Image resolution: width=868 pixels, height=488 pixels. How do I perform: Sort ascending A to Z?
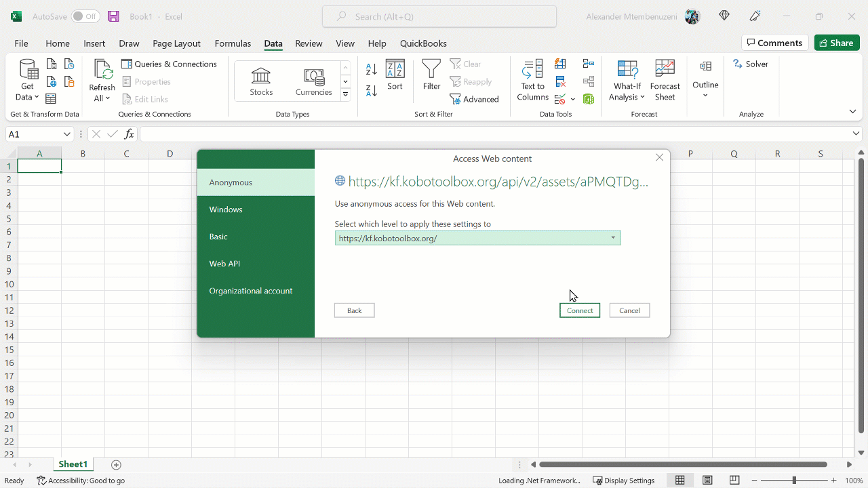pos(371,70)
